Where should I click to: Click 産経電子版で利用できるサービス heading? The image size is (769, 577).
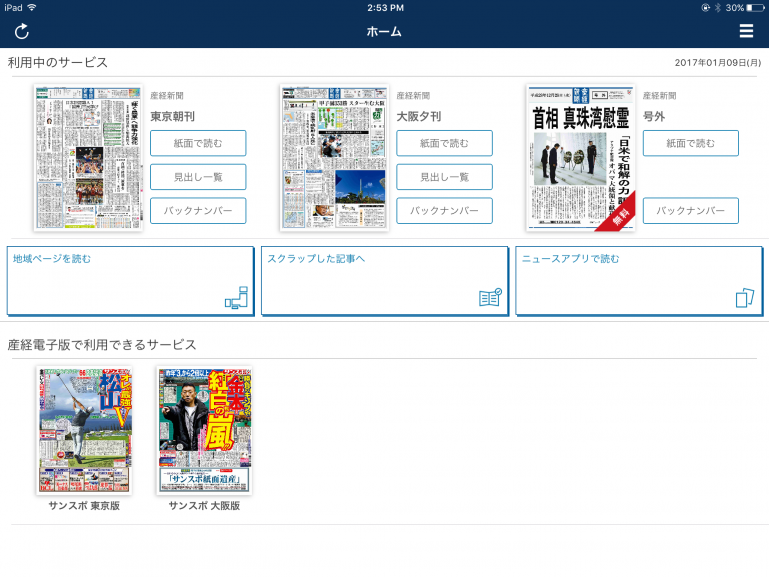pos(102,345)
